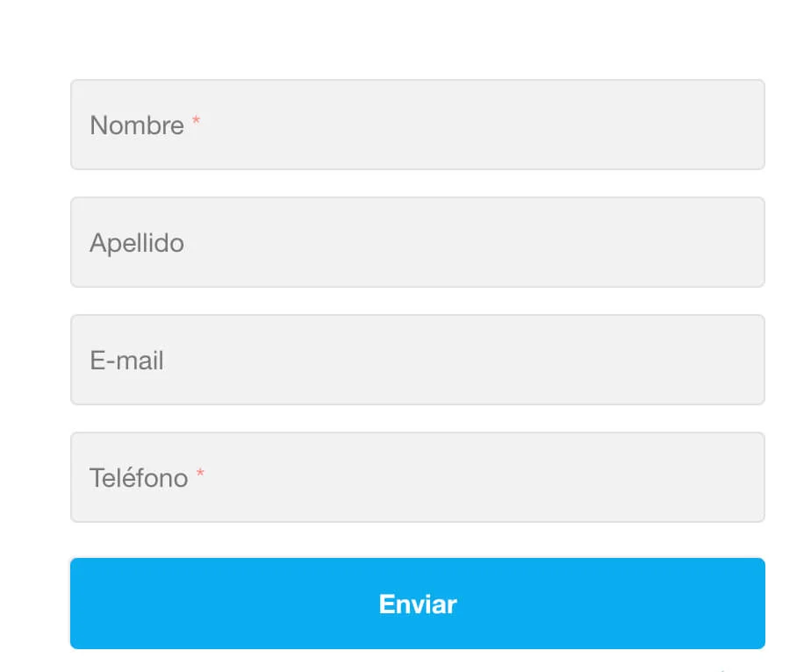Image resolution: width=811 pixels, height=672 pixels.
Task: Click the required asterisk next to Teléfono
Action: (x=200, y=473)
